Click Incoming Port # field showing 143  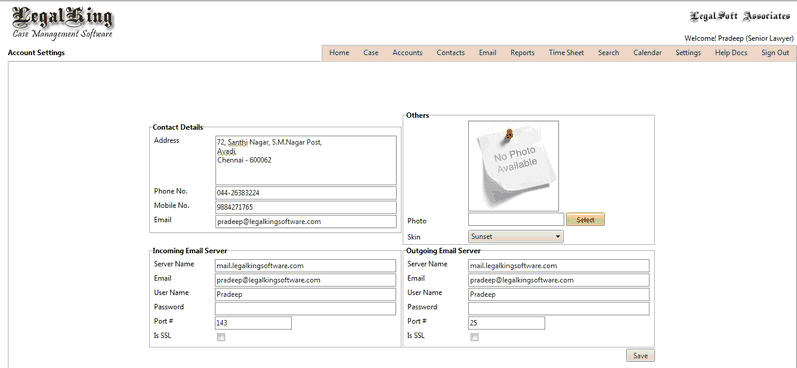pyautogui.click(x=253, y=323)
